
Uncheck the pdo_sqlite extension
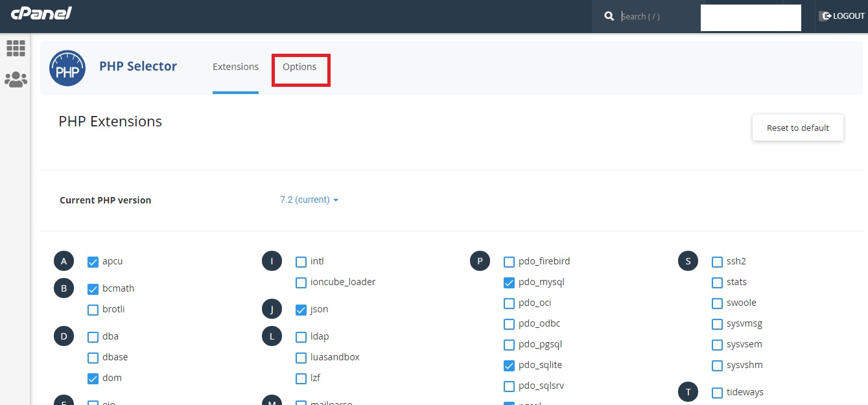click(509, 365)
